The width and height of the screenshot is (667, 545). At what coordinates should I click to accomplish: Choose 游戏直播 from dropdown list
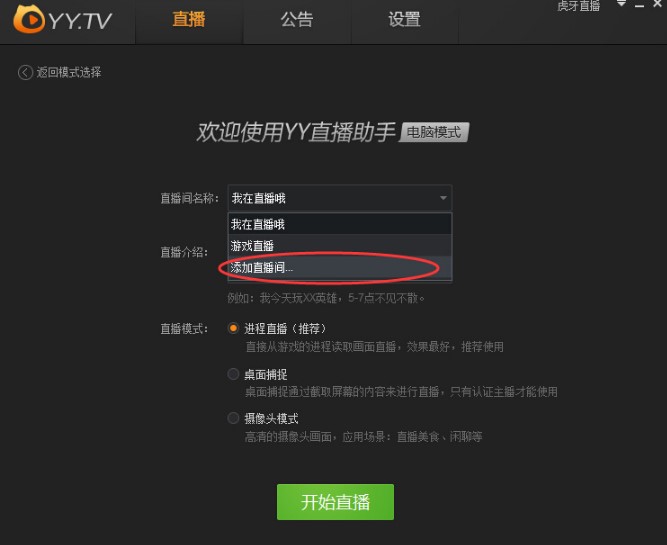point(340,245)
